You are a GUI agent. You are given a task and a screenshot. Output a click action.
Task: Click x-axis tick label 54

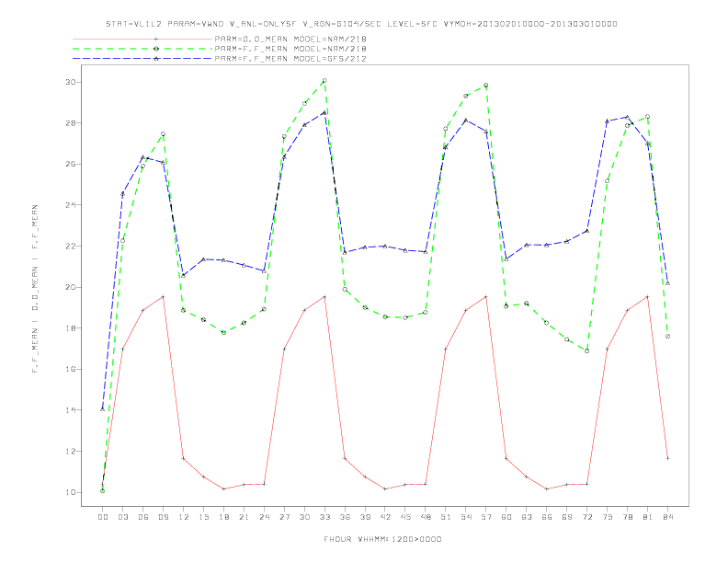[466, 517]
